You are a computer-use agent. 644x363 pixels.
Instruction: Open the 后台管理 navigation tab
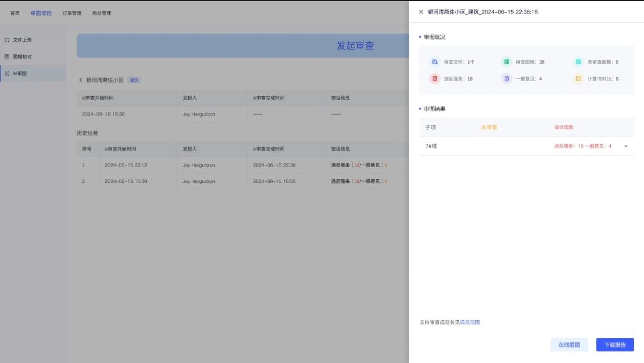tap(102, 13)
